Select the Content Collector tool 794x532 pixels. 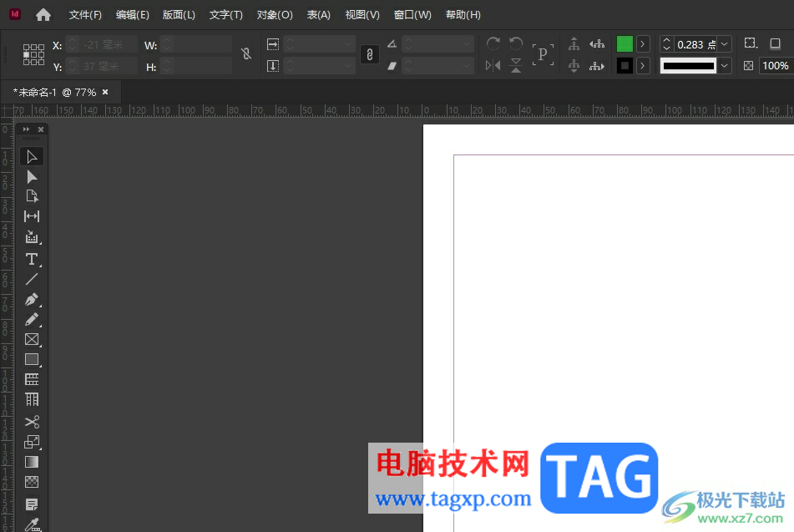point(32,237)
